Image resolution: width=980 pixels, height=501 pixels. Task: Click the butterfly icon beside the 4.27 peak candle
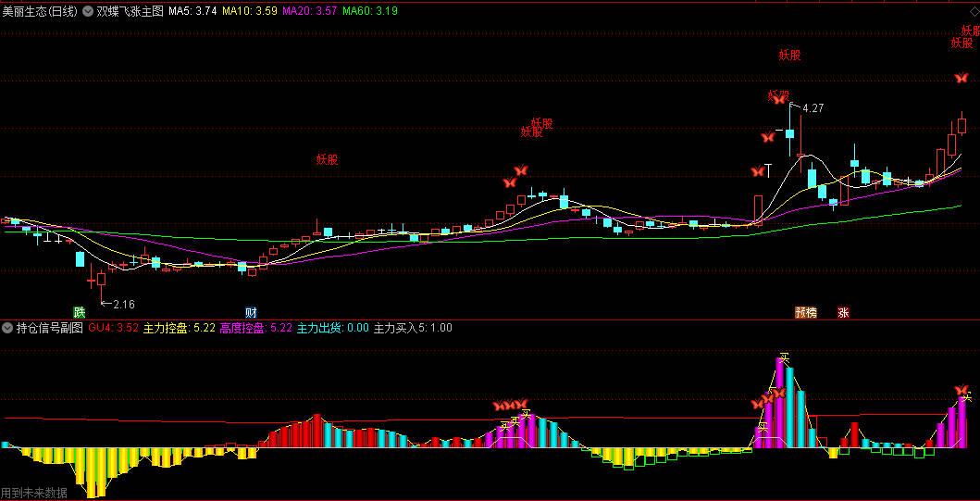(779, 99)
